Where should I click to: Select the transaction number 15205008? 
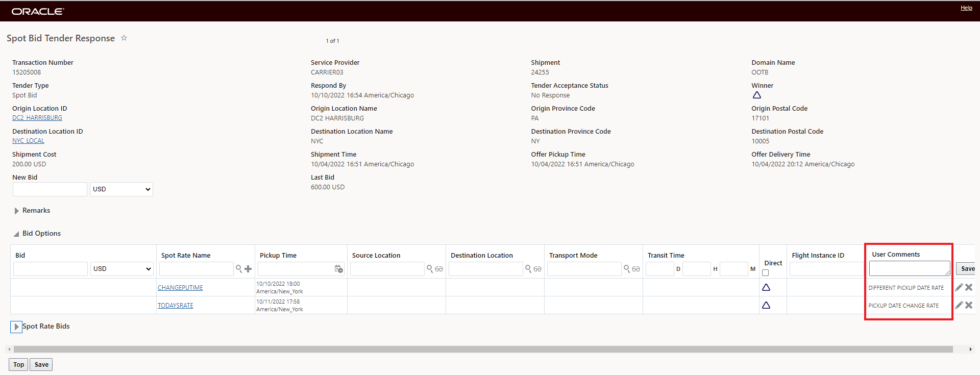point(27,72)
